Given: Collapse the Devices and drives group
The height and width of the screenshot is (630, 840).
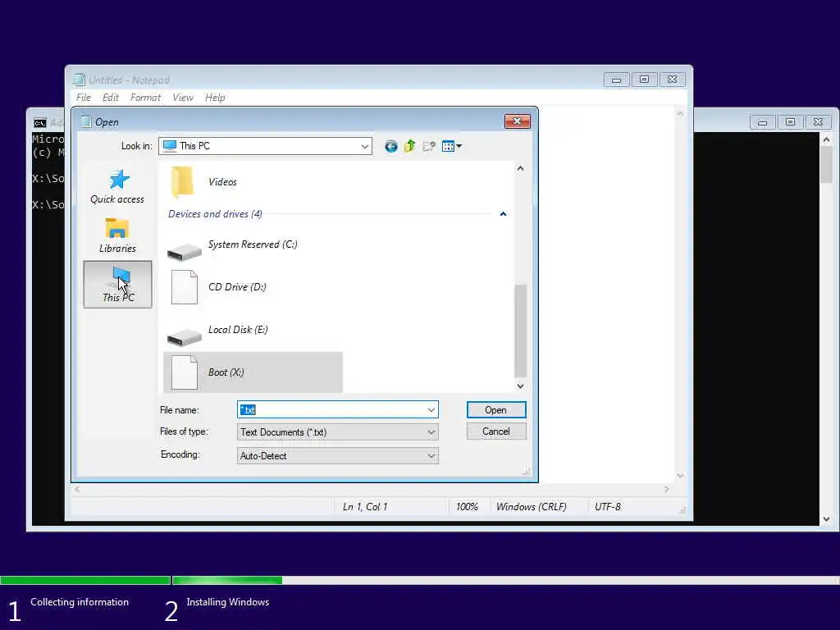Looking at the screenshot, I should [x=503, y=214].
